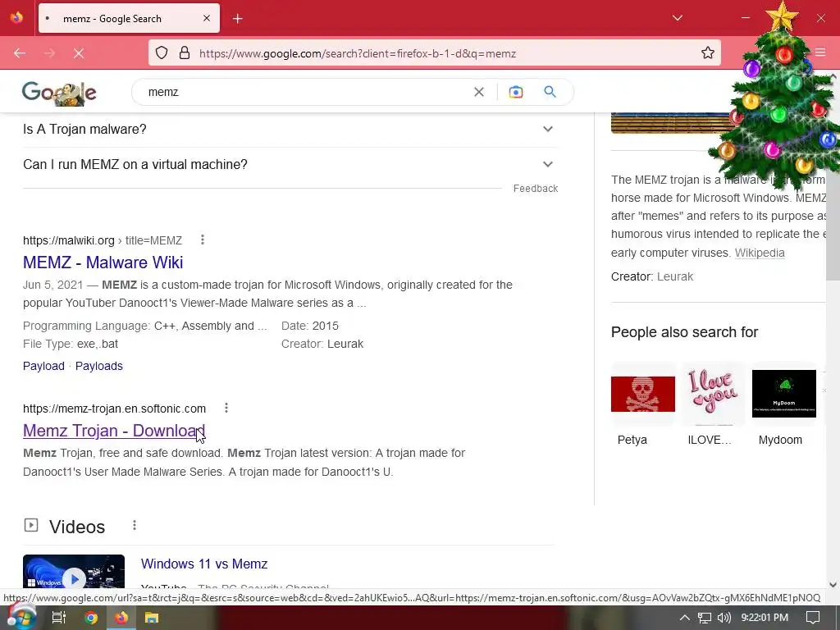Open options dots for malwiki.org result

point(203,240)
